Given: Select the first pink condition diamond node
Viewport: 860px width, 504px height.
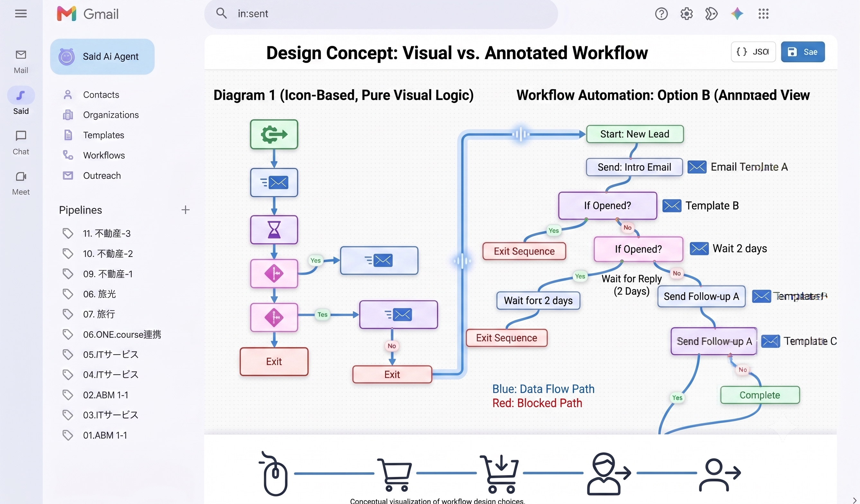Looking at the screenshot, I should pos(274,273).
